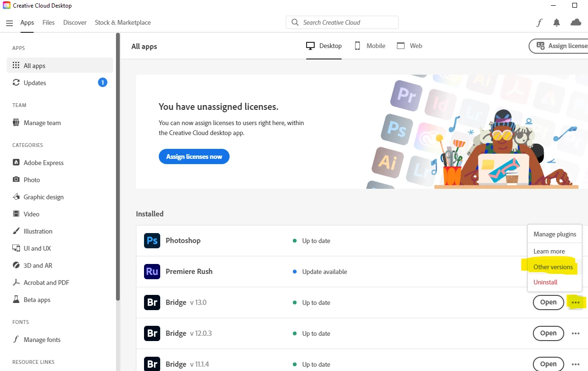Screen dimensions: 588x371
Task: Select Illustration category
Action: (60, 231)
